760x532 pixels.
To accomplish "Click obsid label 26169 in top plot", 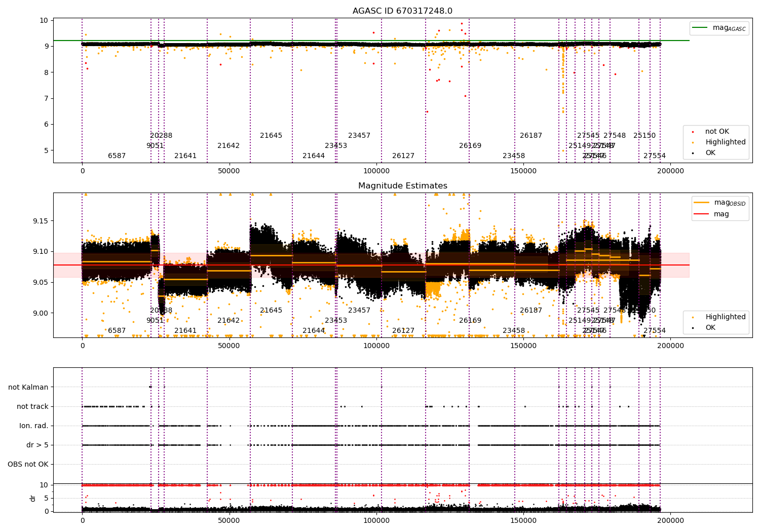I will pos(470,146).
